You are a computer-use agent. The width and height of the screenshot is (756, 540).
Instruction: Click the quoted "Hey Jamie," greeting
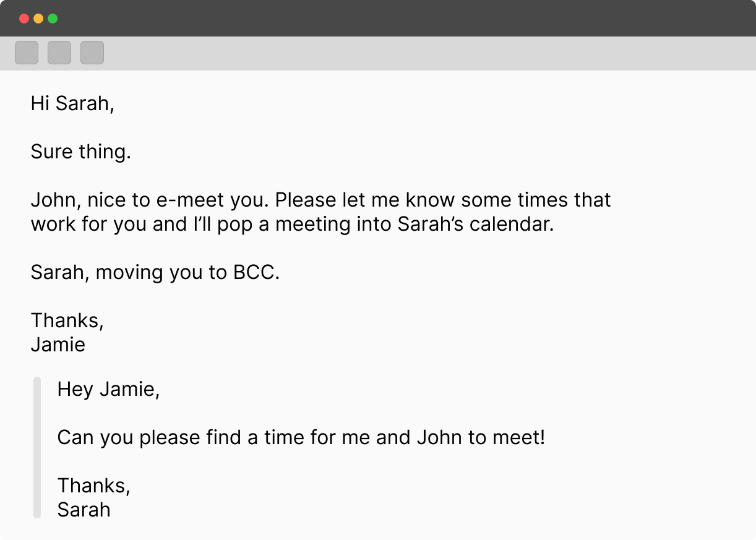click(108, 390)
